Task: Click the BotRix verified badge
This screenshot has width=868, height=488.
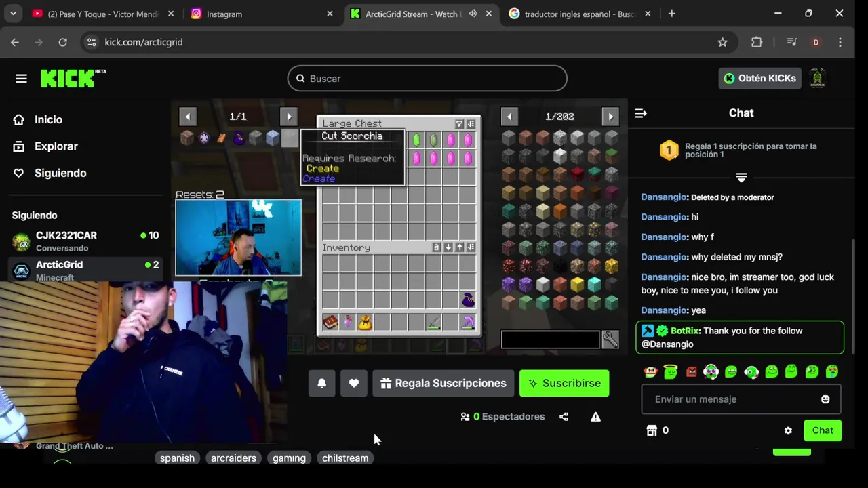Action: click(662, 331)
